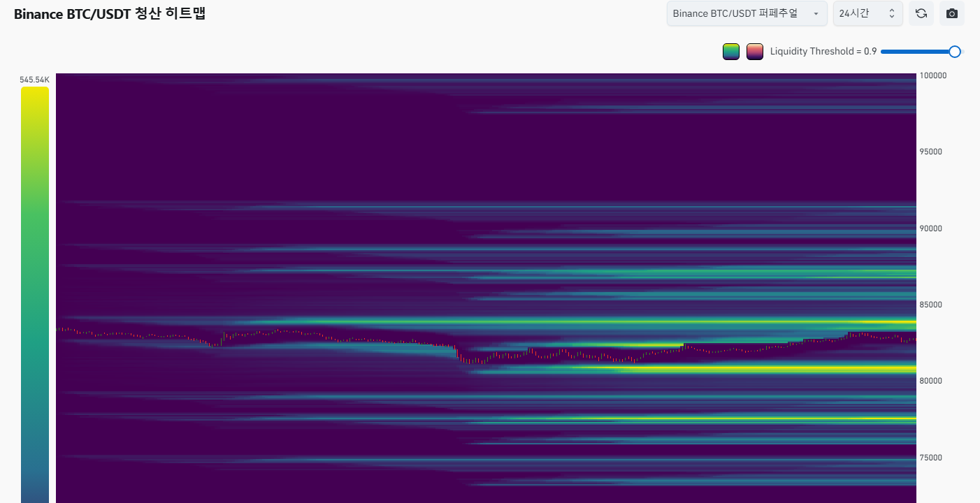This screenshot has width=980, height=503.
Task: Click the 545.54K color scale legend bar
Action: pos(35,294)
